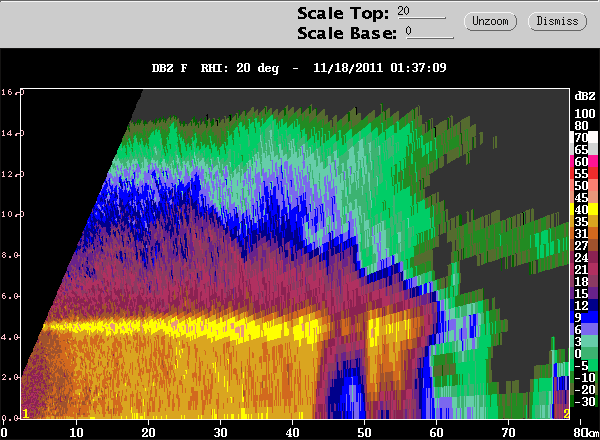
Task: Select the Scale Base input field
Action: pyautogui.click(x=429, y=32)
